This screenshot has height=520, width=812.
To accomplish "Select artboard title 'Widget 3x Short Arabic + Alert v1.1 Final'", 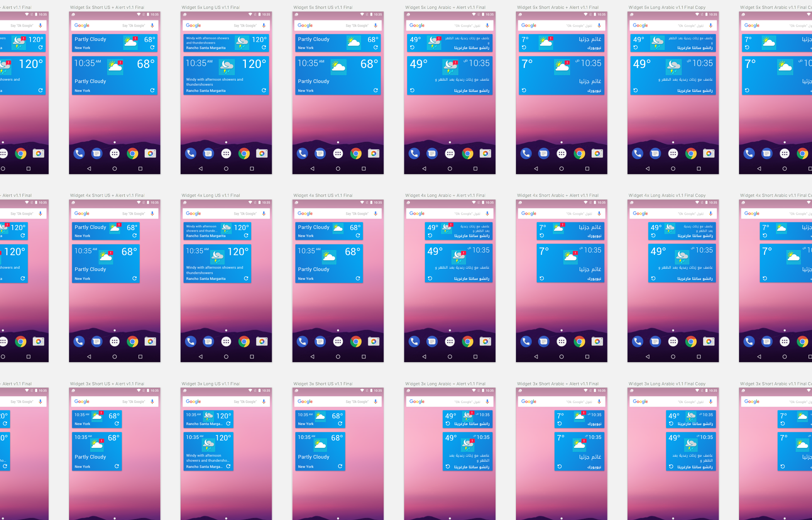I will 558,384.
